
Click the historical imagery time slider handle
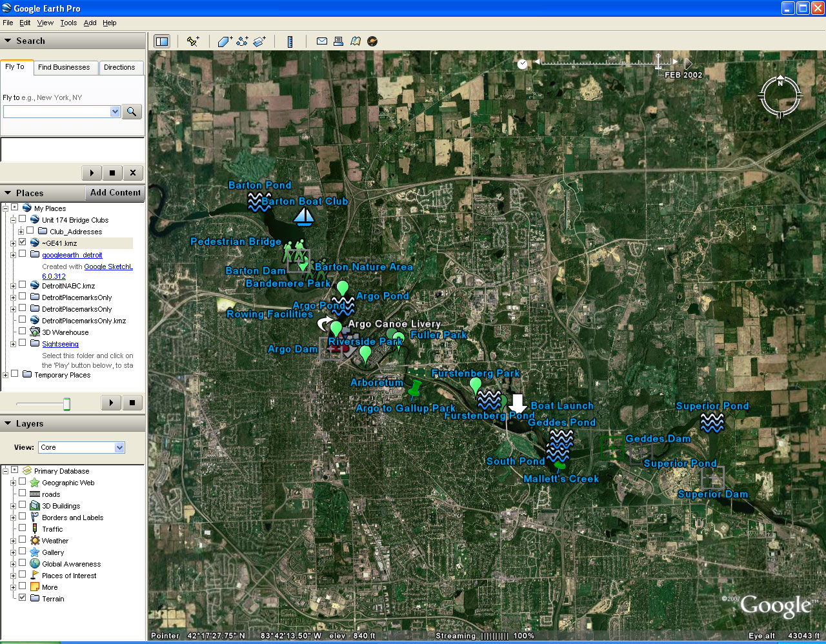tap(658, 62)
